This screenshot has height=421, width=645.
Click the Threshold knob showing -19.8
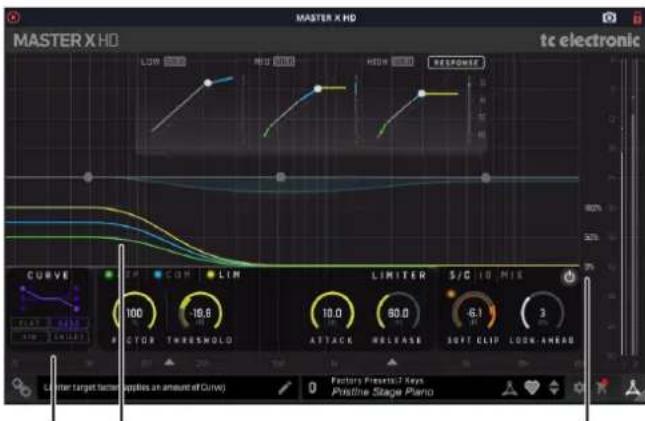click(200, 314)
